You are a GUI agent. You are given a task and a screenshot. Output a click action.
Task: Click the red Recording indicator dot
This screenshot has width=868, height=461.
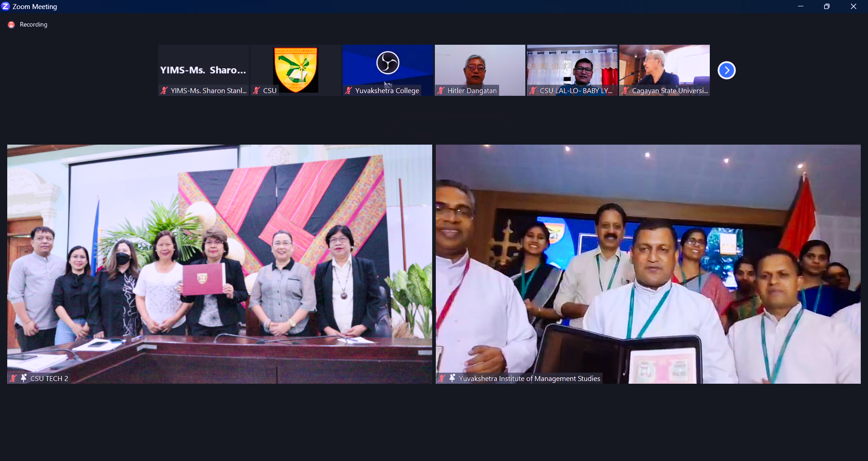11,24
